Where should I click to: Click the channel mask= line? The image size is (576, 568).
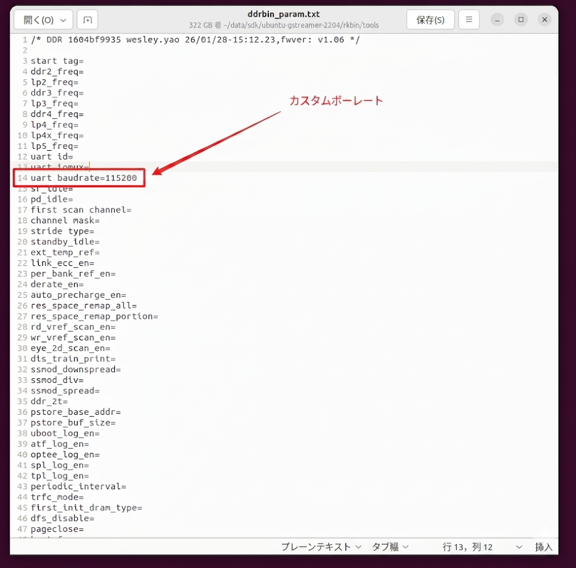tap(65, 220)
